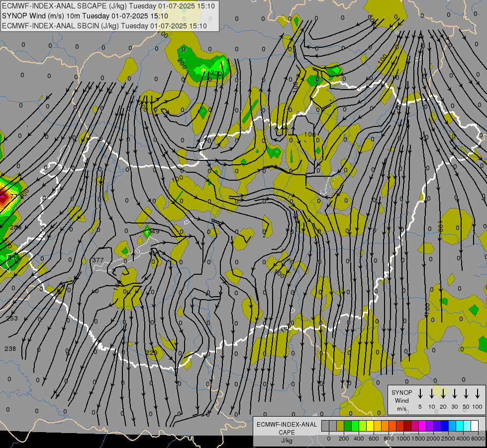Pick the white swatch at CAPE legend end
Image resolution: width=487 pixels, height=448 pixels.
pyautogui.click(x=475, y=426)
